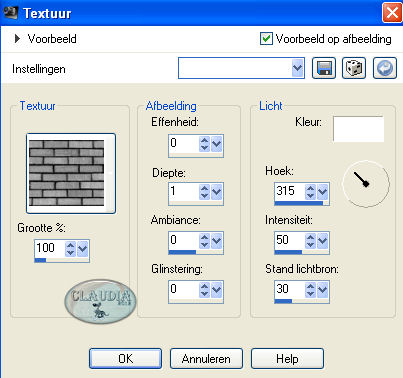Open the brick texture picker thumbnail
Viewport: 403px width, 378px height.
tap(71, 173)
